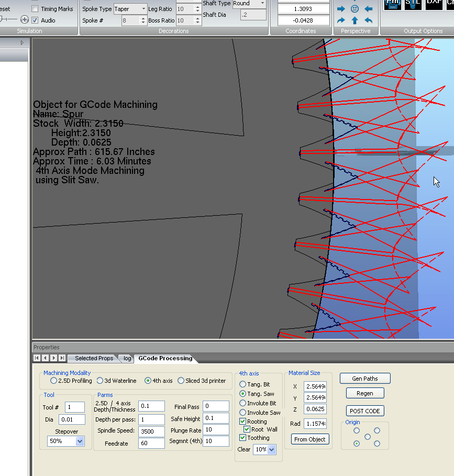
Task: Click the round plus icon beside the simulation slider
Action: (24, 20)
